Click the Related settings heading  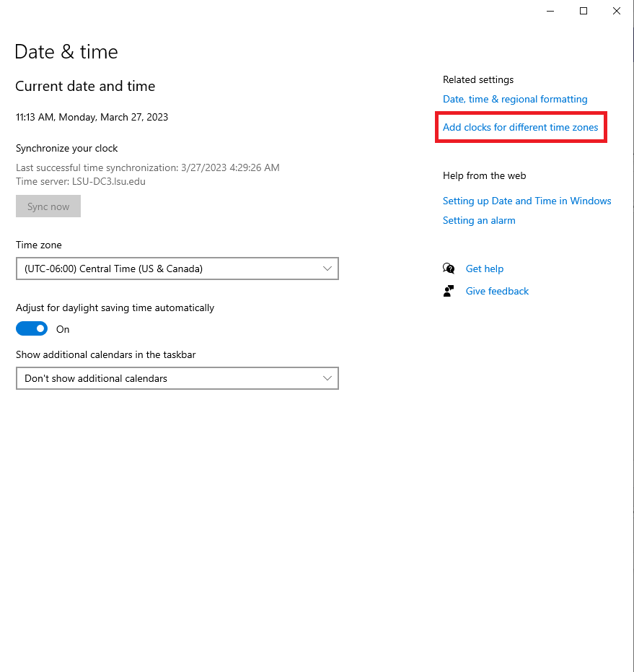pos(478,79)
